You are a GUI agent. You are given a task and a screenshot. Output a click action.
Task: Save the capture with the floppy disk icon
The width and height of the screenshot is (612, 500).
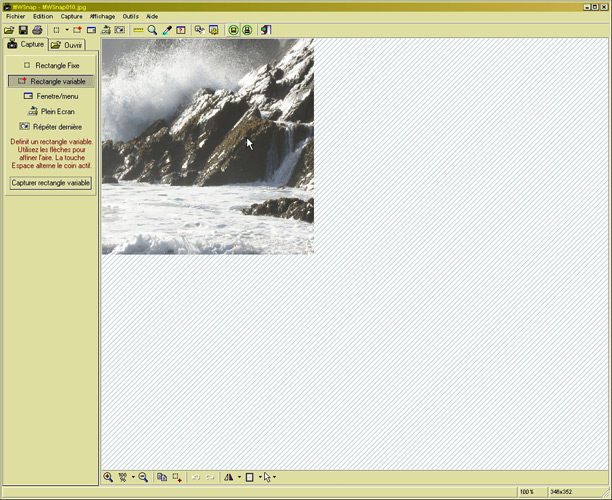point(23,30)
